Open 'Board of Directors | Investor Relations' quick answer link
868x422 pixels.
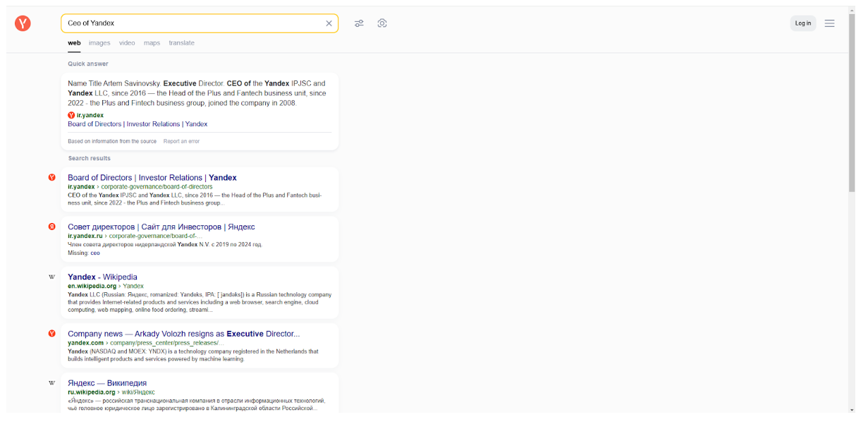137,124
